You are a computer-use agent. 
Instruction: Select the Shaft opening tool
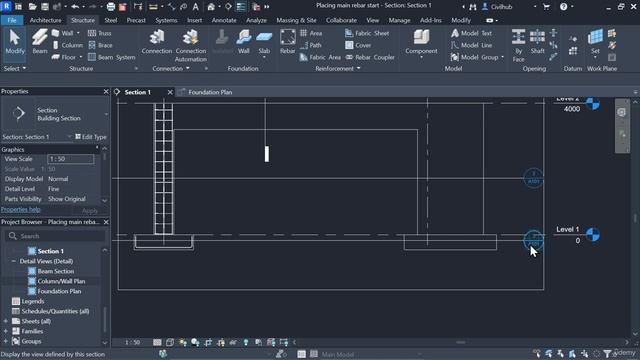(538, 42)
